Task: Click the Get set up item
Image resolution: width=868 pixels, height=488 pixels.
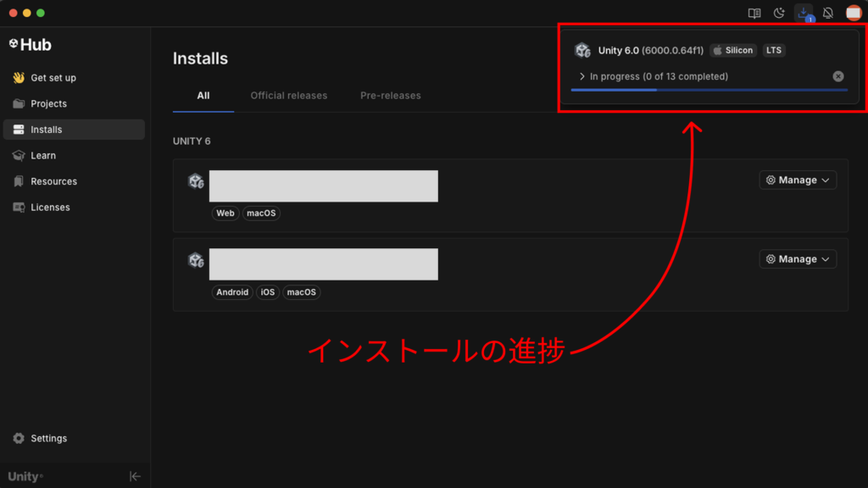Action: 53,78
